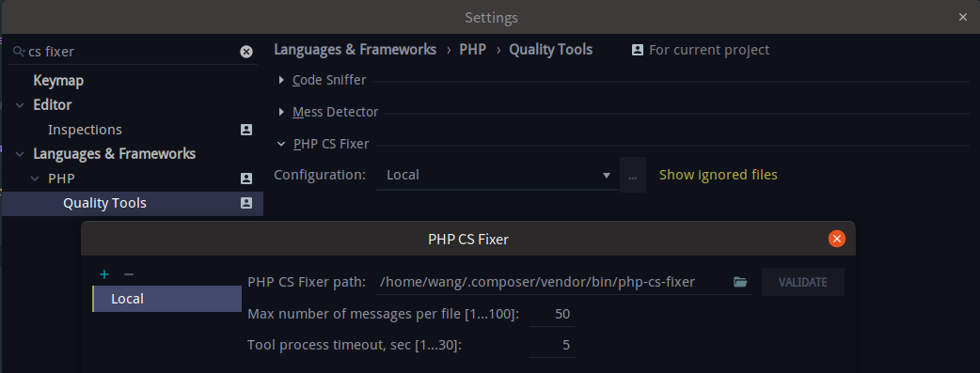The image size is (980, 373).
Task: Add a new PHP CS Fixer configuration
Action: click(104, 274)
